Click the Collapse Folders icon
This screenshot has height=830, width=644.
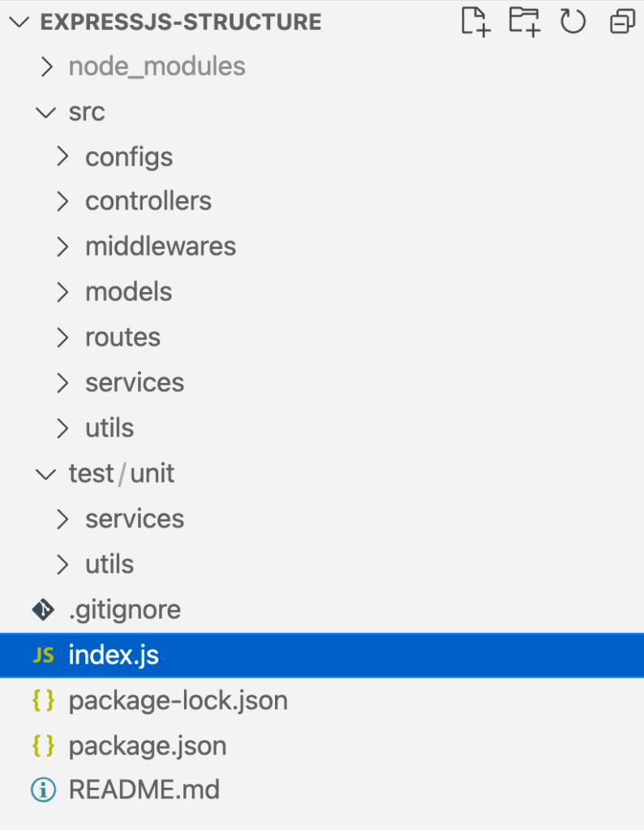621,22
